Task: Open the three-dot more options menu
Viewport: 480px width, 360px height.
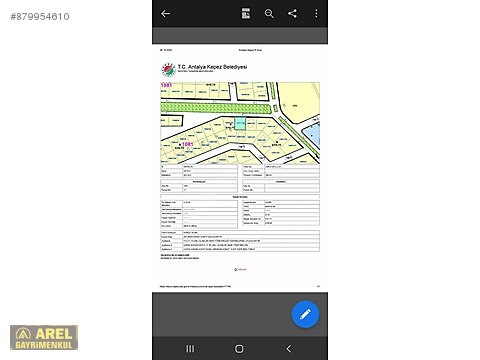Action: pyautogui.click(x=316, y=14)
